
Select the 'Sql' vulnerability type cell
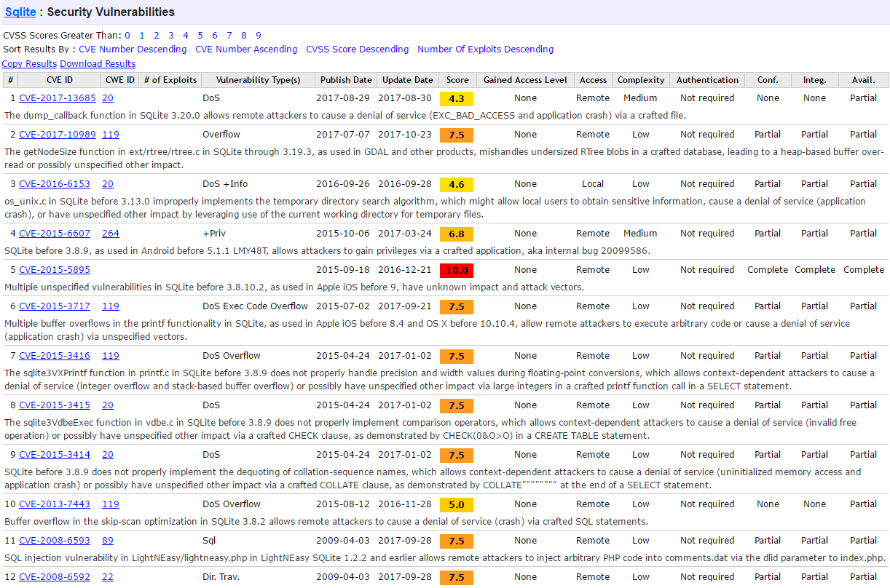210,541
